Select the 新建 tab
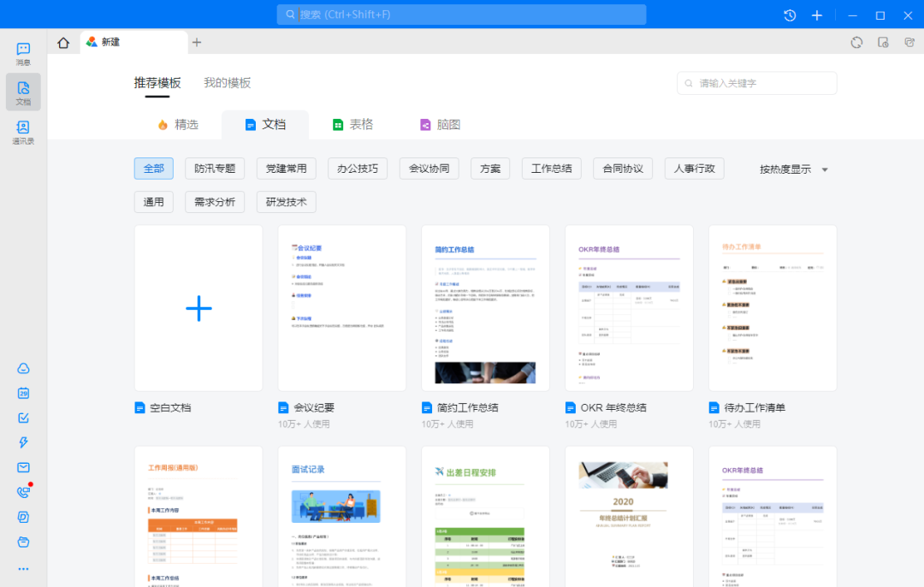924x587 pixels. (133, 42)
